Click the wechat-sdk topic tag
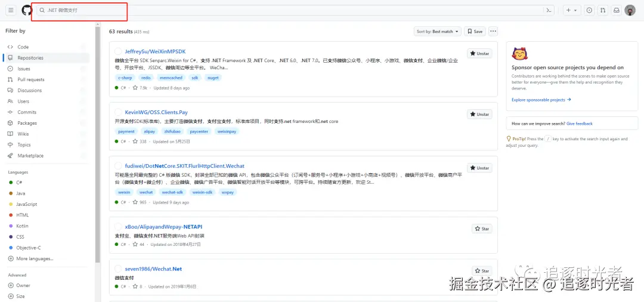The height and width of the screenshot is (302, 644). pos(172,192)
